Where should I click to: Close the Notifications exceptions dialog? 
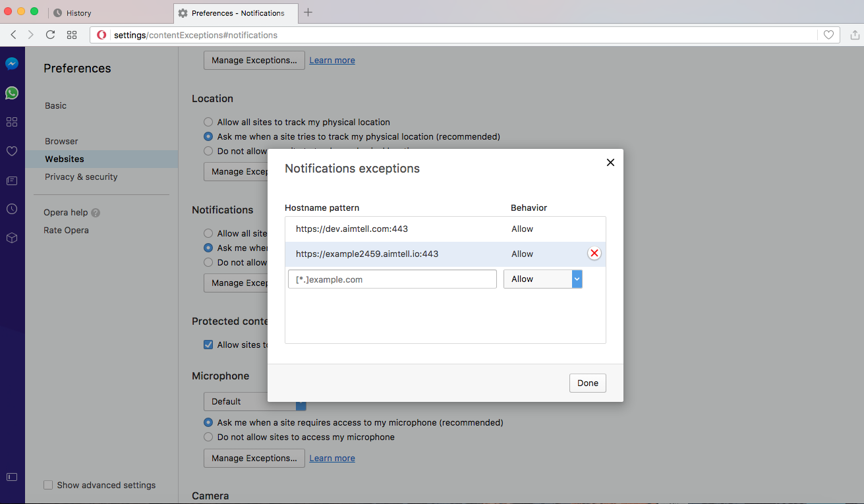coord(610,162)
